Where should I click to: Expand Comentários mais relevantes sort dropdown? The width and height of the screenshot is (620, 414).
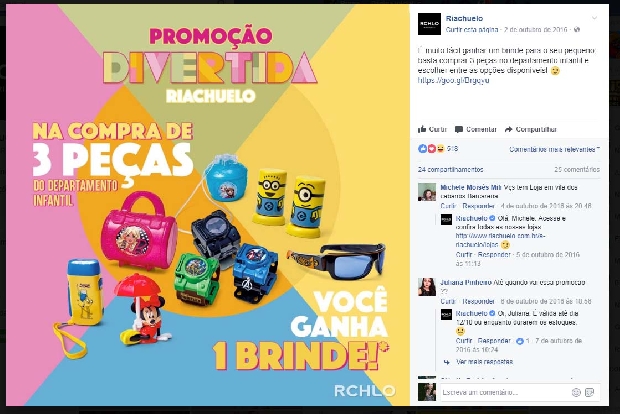click(554, 149)
